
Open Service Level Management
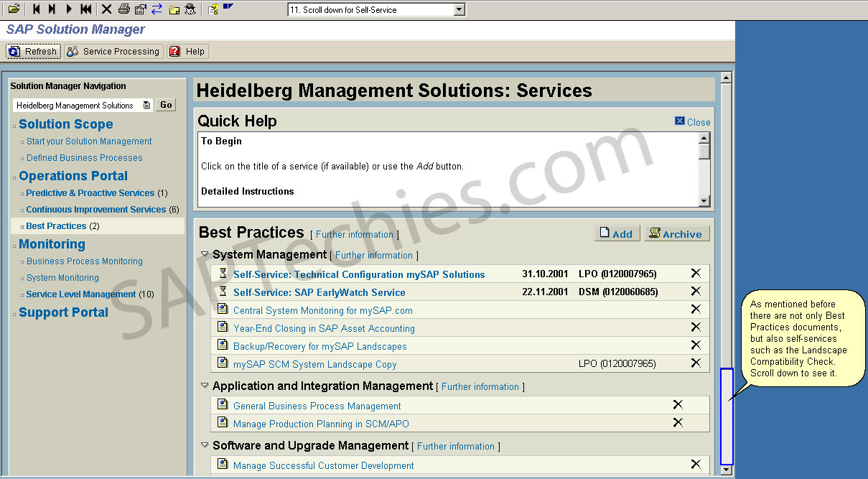81,294
